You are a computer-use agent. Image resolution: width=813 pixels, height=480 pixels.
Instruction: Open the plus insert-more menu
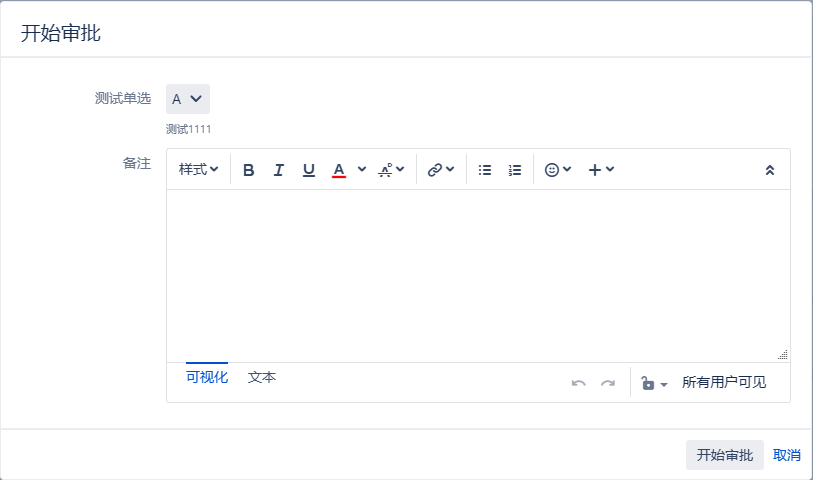(x=601, y=170)
